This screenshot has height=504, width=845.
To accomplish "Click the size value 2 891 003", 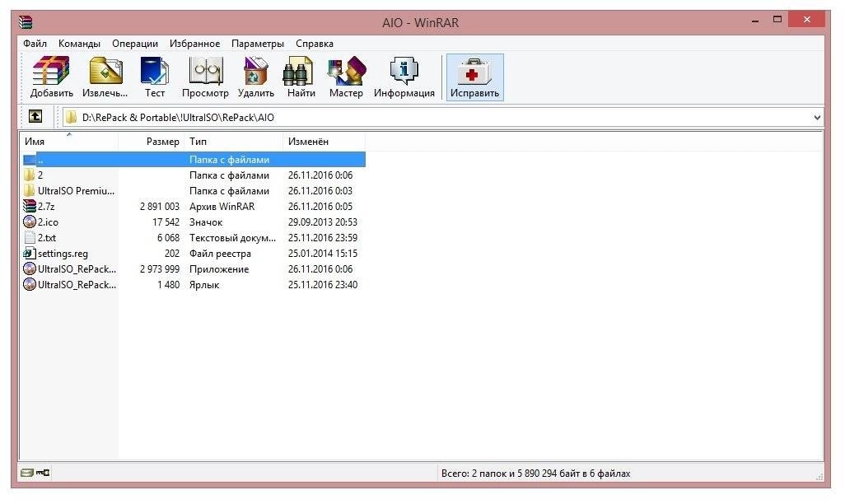I will coord(160,207).
